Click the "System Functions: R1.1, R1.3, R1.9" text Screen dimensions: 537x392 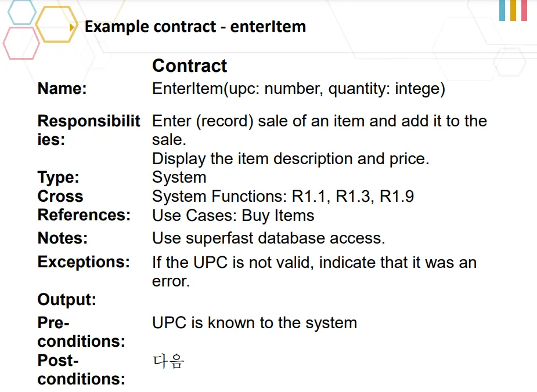(283, 197)
